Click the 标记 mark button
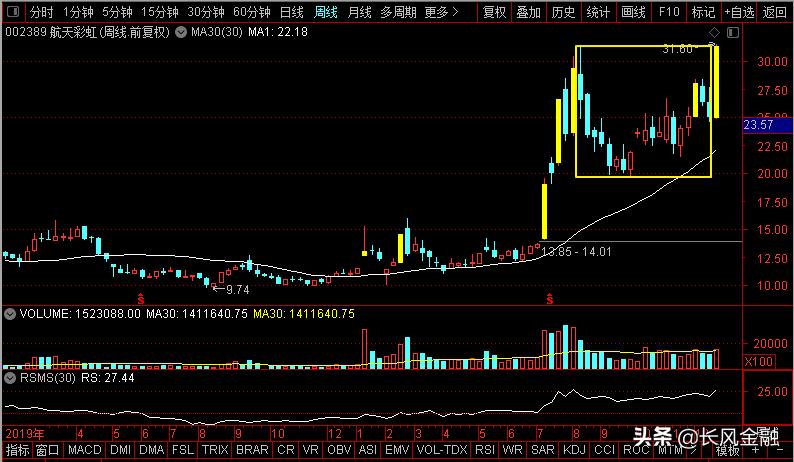Viewport: 794px width, 462px height. coord(703,12)
